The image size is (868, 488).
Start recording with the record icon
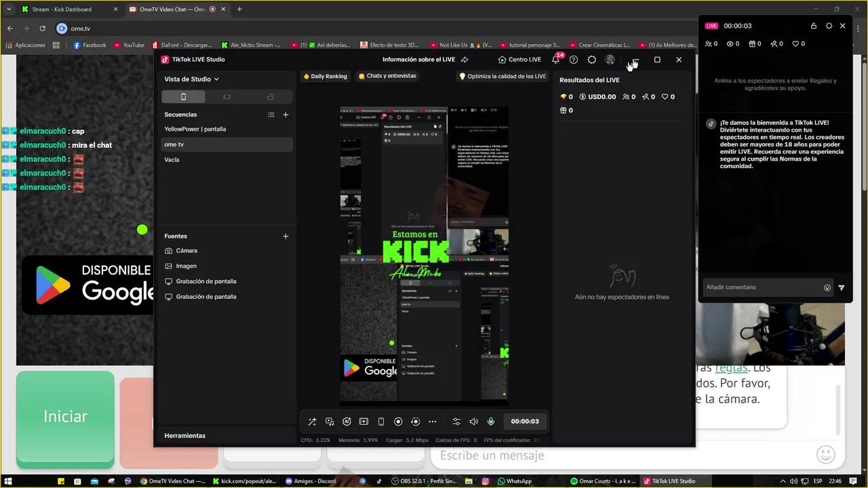398,422
